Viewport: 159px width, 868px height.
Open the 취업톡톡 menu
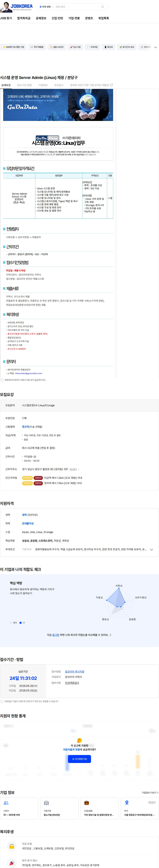(x=104, y=18)
